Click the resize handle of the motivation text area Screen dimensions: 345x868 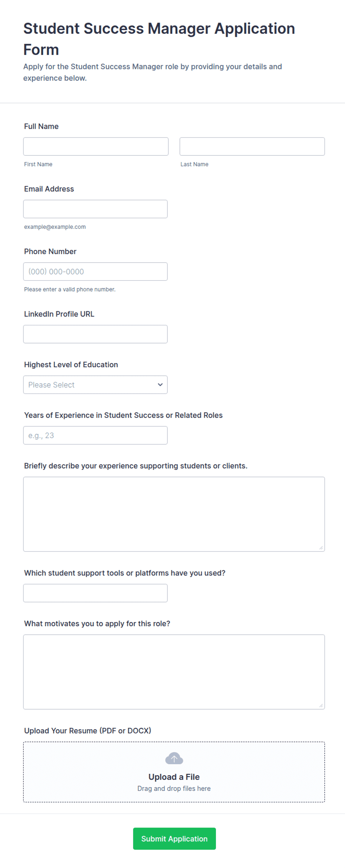pyautogui.click(x=321, y=706)
